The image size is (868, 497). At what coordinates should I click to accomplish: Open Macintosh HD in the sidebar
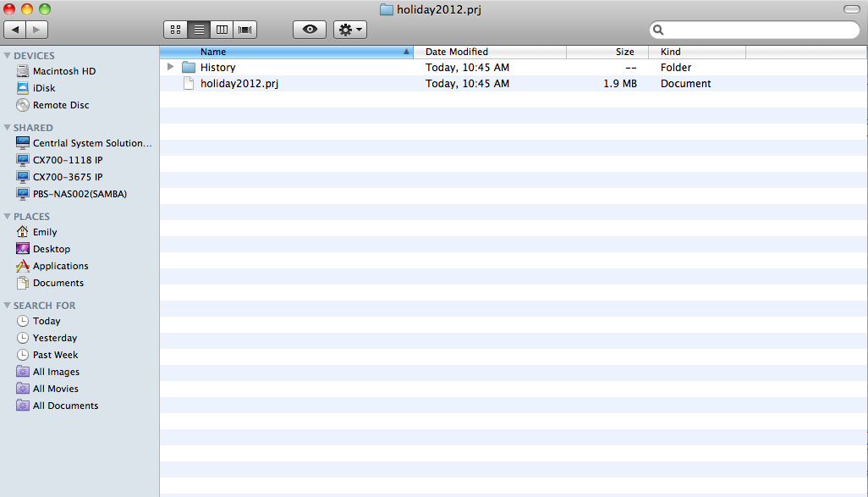click(x=63, y=71)
